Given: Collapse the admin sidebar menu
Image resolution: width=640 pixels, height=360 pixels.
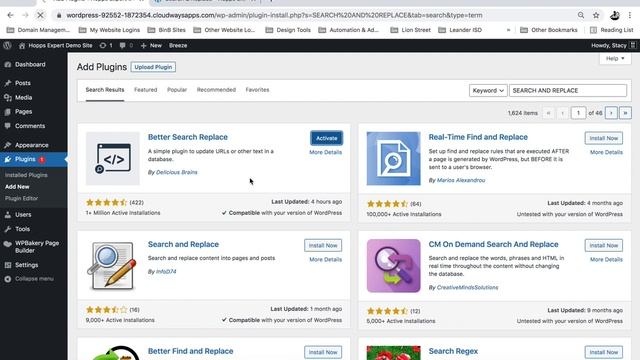Looking at the screenshot, I should [29, 279].
